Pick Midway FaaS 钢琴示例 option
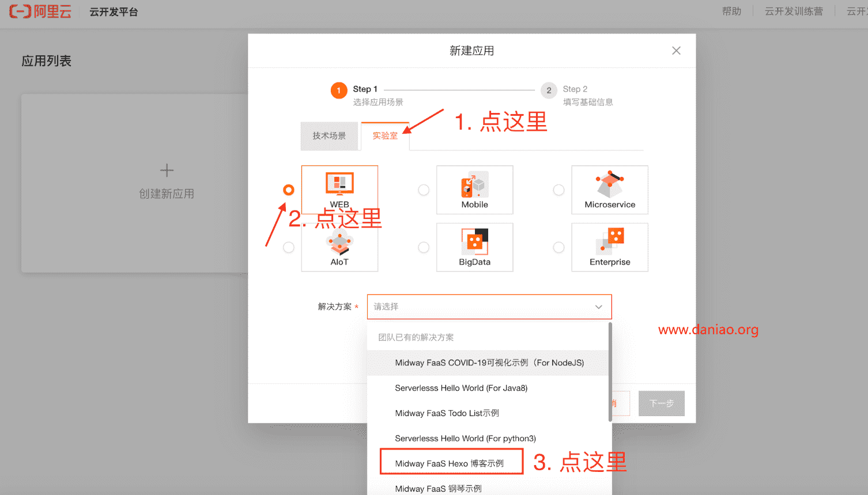 click(488, 489)
